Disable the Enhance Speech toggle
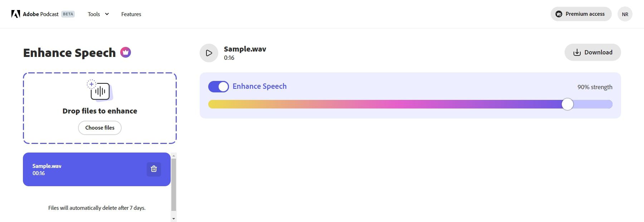 coord(218,86)
